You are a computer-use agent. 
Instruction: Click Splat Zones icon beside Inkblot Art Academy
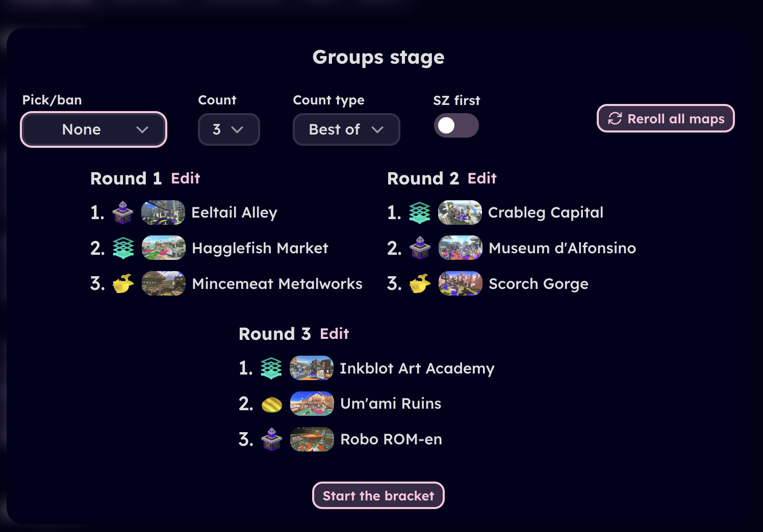click(271, 368)
